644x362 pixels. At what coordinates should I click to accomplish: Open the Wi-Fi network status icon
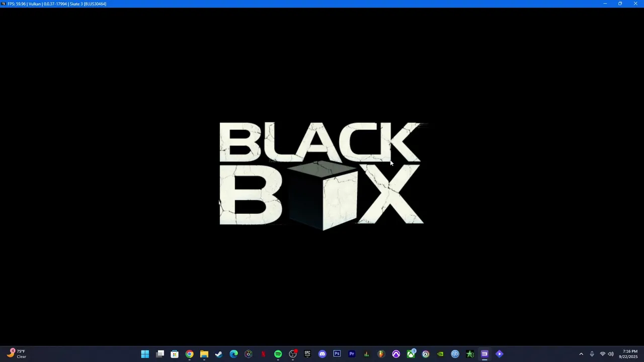(603, 354)
